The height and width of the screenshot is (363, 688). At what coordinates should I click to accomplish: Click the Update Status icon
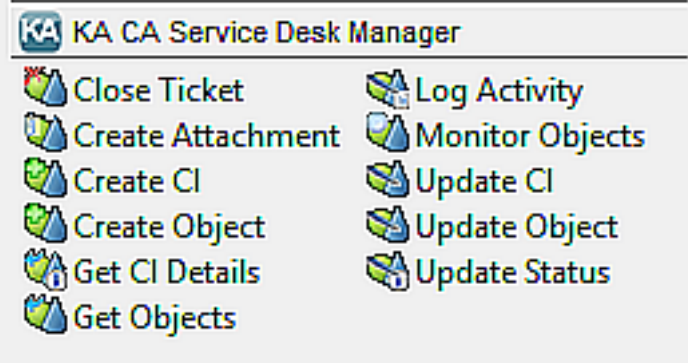point(388,270)
